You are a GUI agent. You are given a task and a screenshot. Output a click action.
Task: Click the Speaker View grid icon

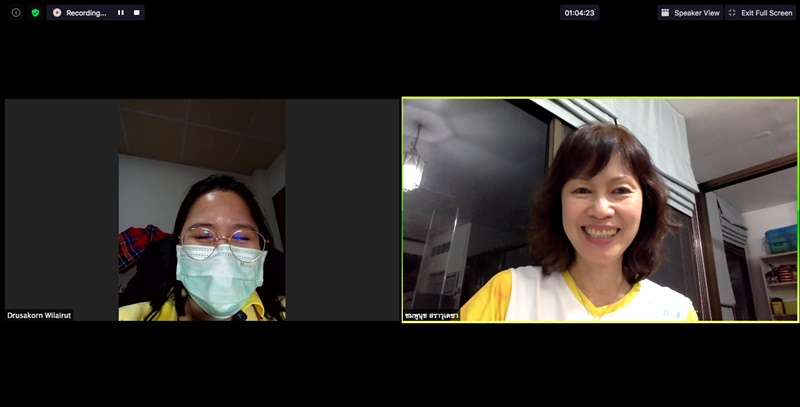click(665, 13)
